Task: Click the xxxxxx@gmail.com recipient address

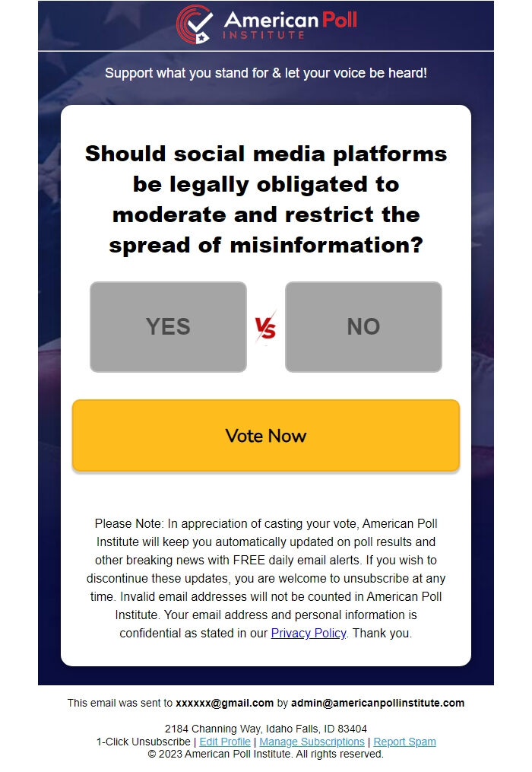Action: (x=224, y=703)
